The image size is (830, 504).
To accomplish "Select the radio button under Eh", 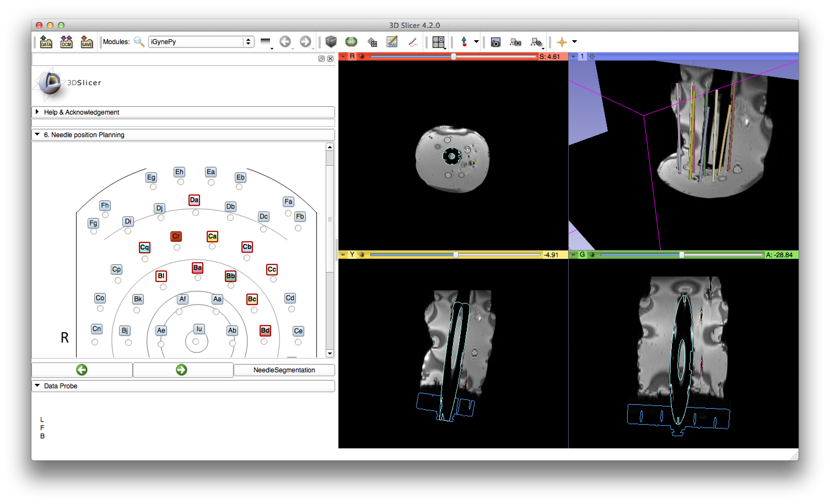I will tap(180, 182).
